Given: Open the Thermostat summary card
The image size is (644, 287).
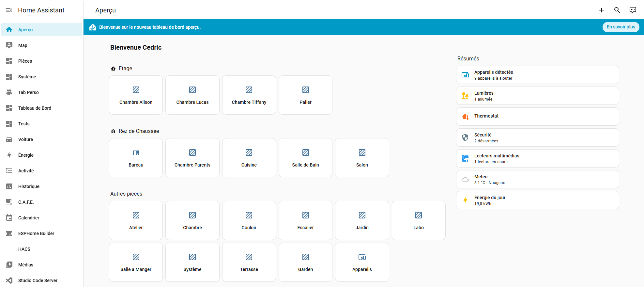Looking at the screenshot, I should pyautogui.click(x=537, y=117).
